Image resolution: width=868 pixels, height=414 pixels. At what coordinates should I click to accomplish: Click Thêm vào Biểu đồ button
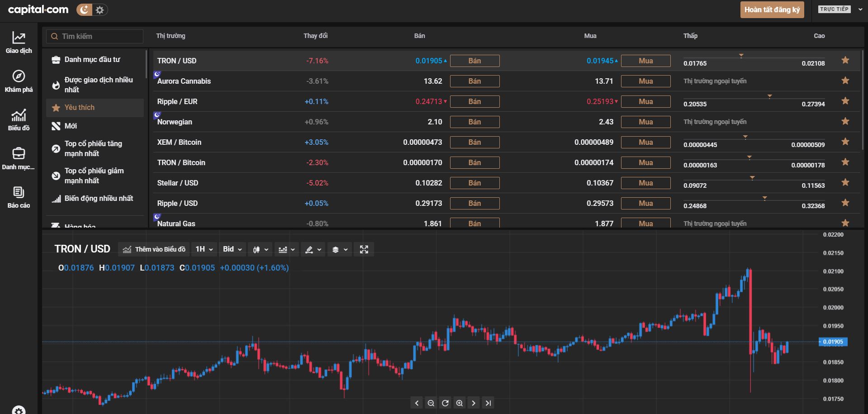154,249
